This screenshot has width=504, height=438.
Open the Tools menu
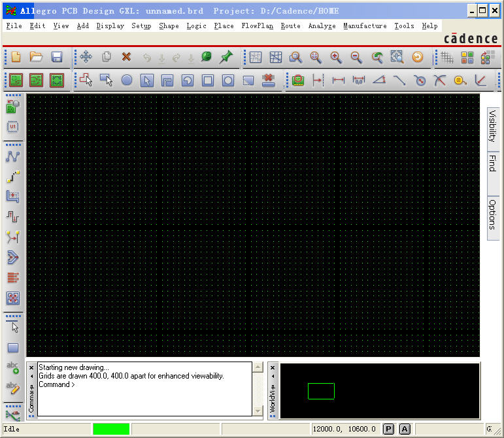tap(404, 25)
